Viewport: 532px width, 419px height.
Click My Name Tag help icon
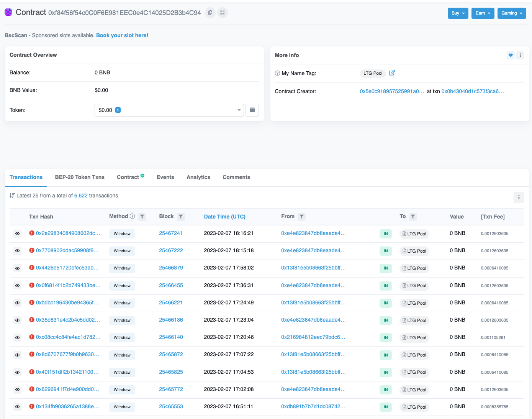coord(277,73)
